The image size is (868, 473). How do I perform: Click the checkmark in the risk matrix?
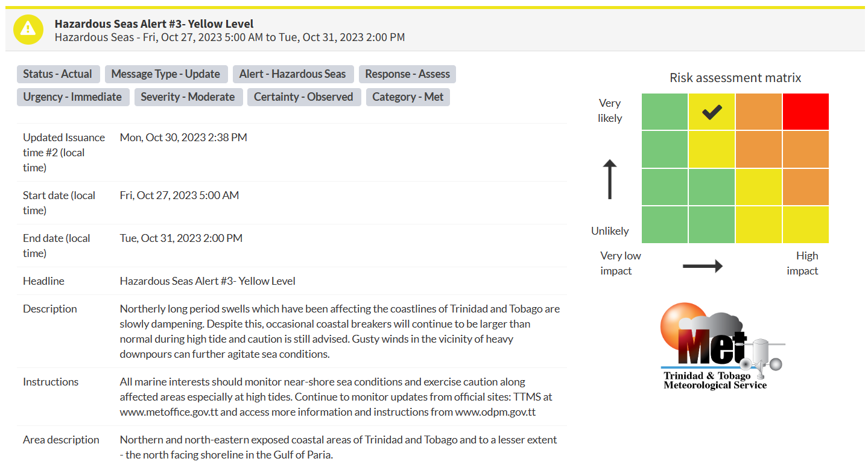[712, 112]
